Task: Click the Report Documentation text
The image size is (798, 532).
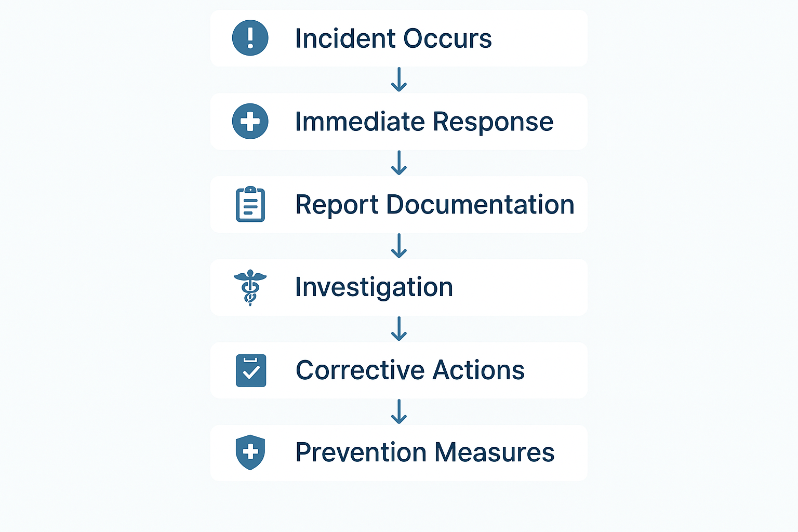Action: tap(435, 205)
